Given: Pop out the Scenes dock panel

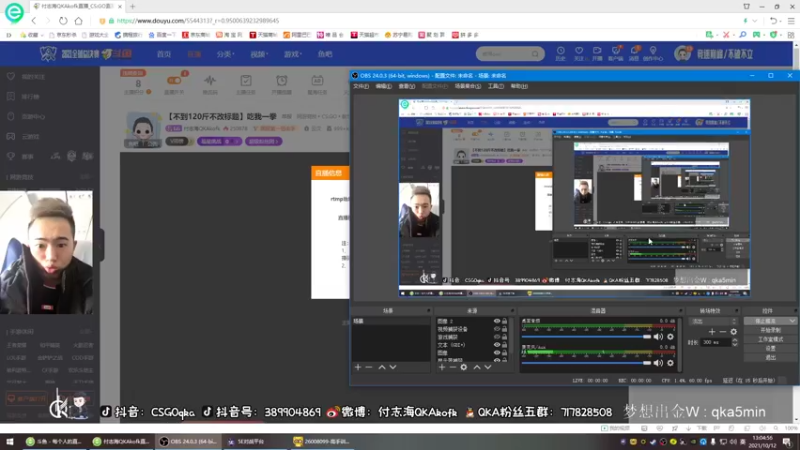Looking at the screenshot, I should [x=428, y=311].
